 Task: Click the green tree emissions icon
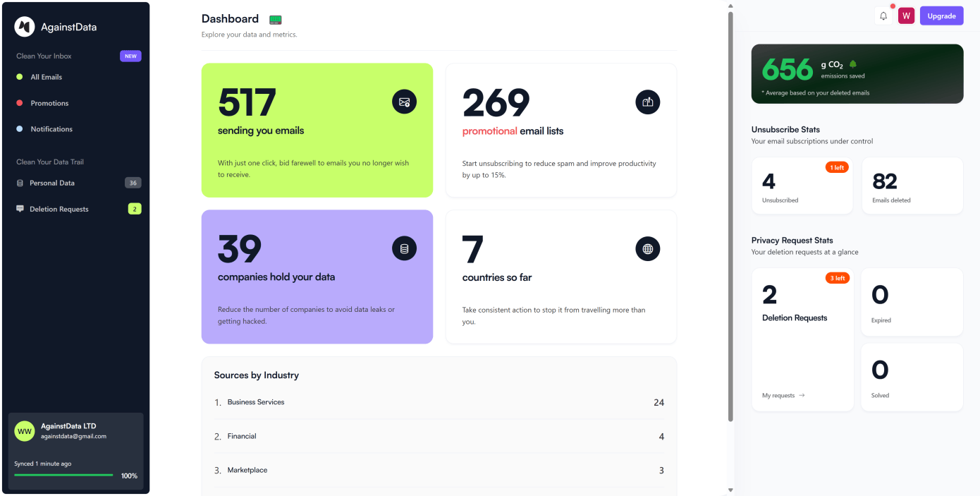853,64
